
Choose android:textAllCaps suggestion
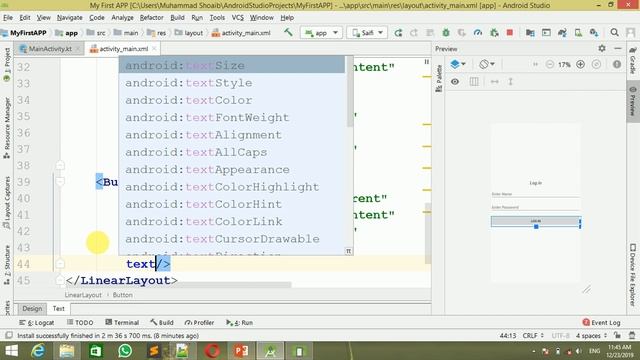coord(231,152)
